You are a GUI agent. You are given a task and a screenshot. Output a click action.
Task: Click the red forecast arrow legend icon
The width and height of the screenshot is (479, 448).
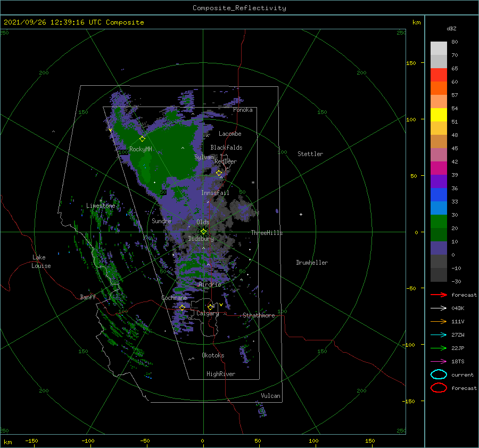pos(439,295)
